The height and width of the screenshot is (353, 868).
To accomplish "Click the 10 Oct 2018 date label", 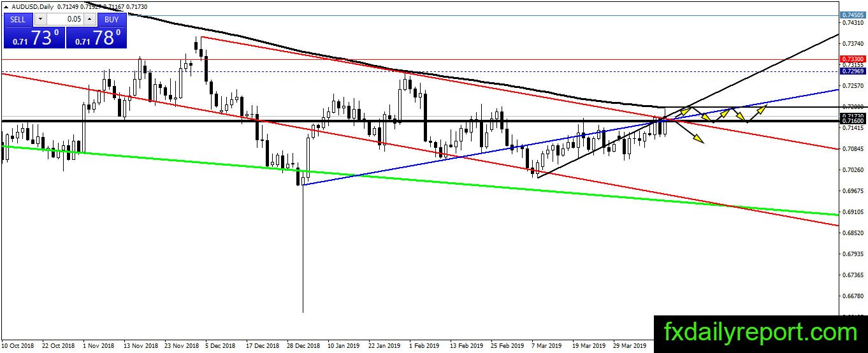I will [18, 345].
